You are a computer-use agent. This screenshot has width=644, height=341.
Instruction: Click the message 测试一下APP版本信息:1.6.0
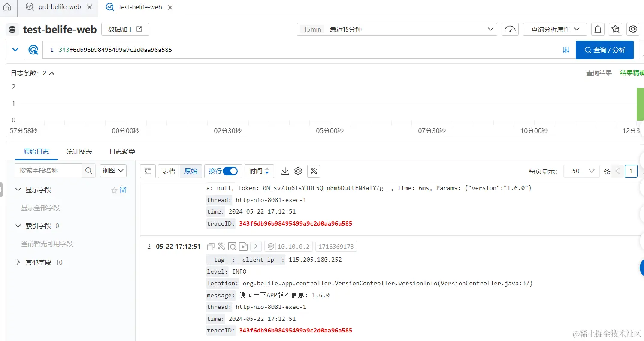[284, 295]
